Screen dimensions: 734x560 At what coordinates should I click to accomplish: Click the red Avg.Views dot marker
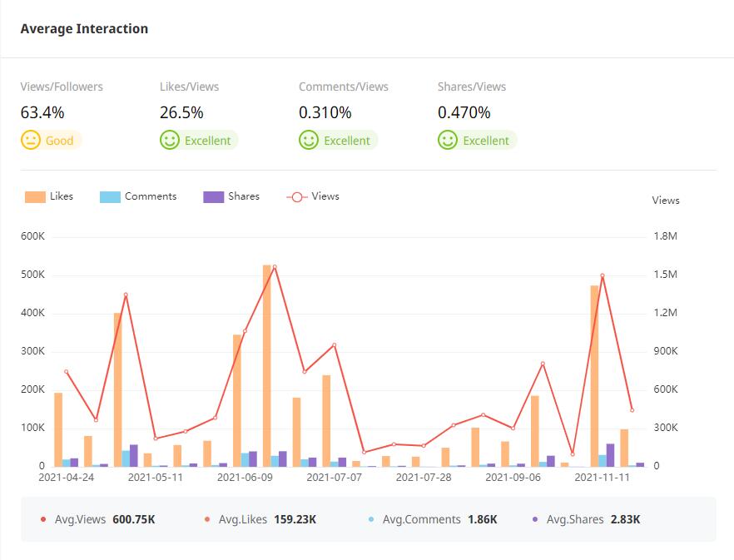point(43,519)
